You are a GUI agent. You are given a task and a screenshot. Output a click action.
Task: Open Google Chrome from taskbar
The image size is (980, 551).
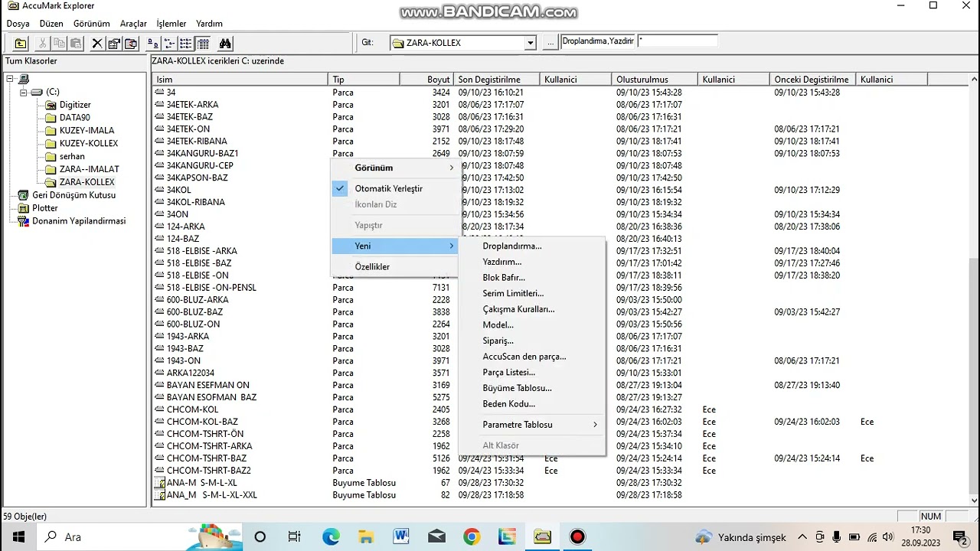(x=472, y=536)
